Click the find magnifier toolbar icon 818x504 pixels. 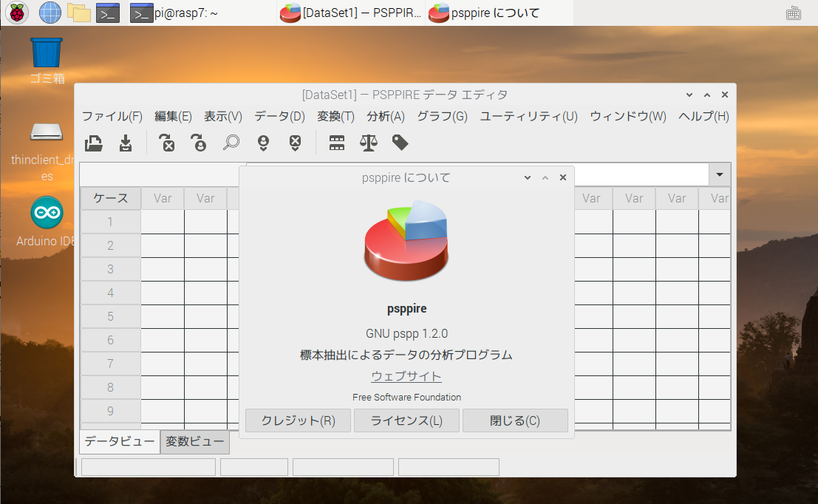point(231,143)
